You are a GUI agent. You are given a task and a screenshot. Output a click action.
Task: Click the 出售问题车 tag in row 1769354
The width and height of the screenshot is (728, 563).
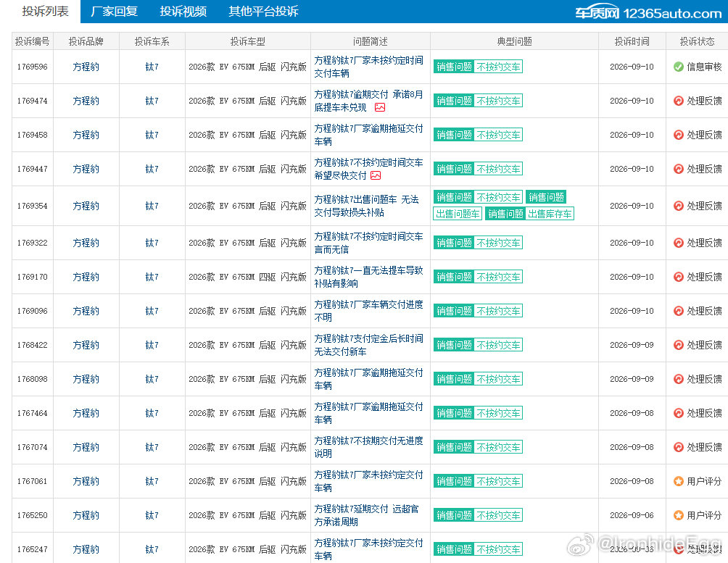point(458,214)
